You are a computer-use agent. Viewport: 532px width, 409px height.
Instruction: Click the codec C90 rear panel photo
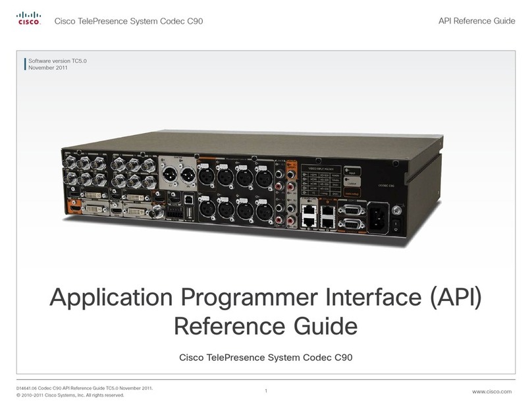(x=252, y=188)
